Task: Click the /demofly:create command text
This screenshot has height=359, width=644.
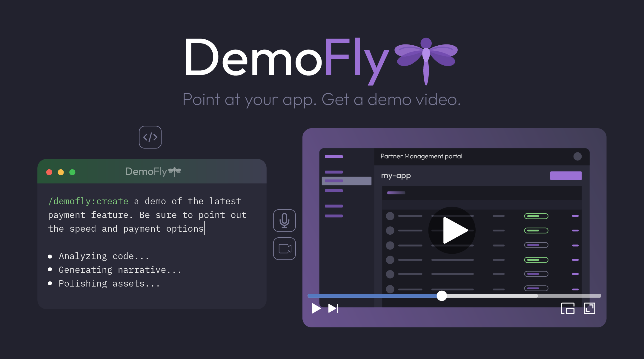Action: point(88,201)
